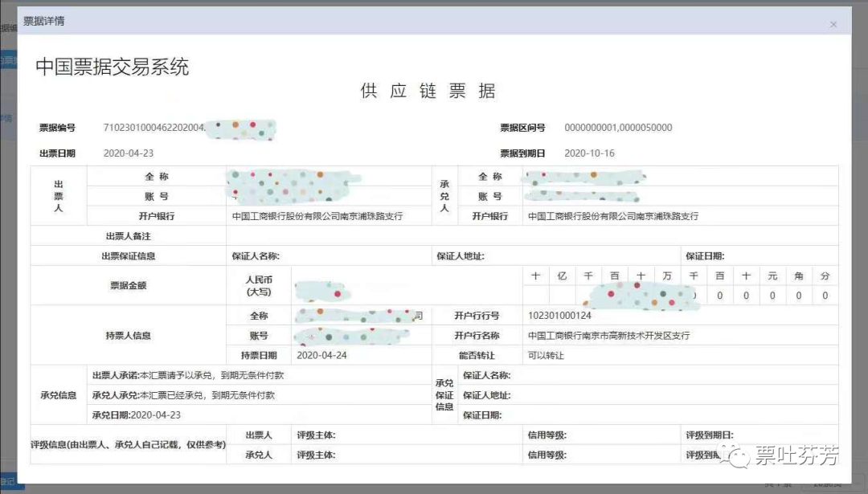
Task: Select the 出票日期 label
Action: click(x=57, y=153)
